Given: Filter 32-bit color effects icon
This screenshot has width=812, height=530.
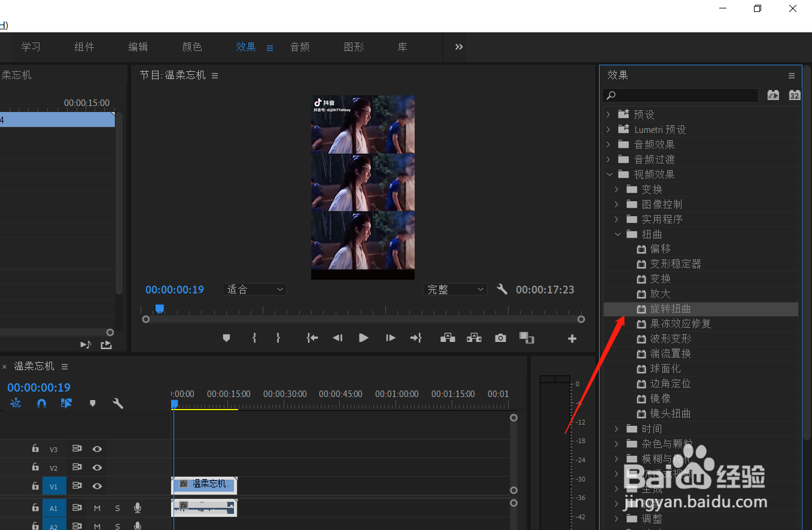Looking at the screenshot, I should coord(794,95).
